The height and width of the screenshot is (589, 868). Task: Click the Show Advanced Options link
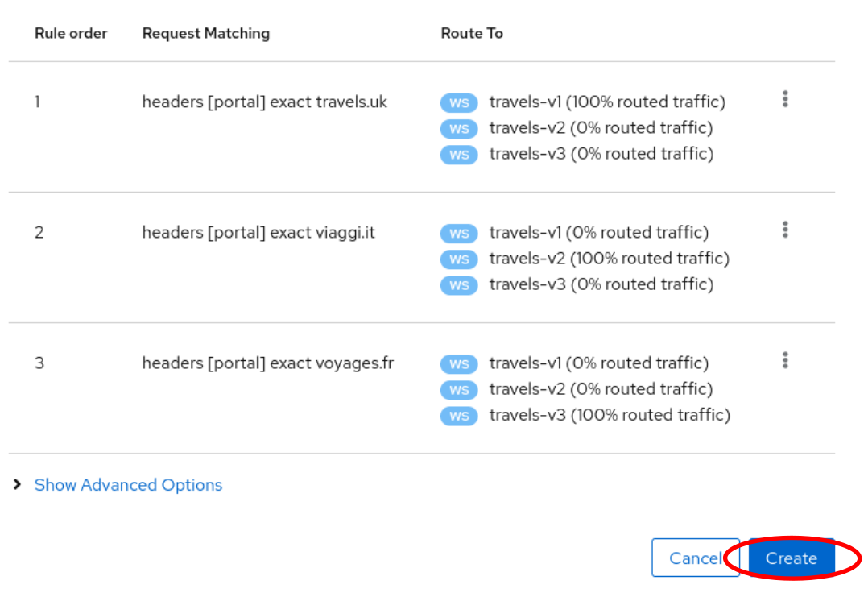[x=128, y=485]
